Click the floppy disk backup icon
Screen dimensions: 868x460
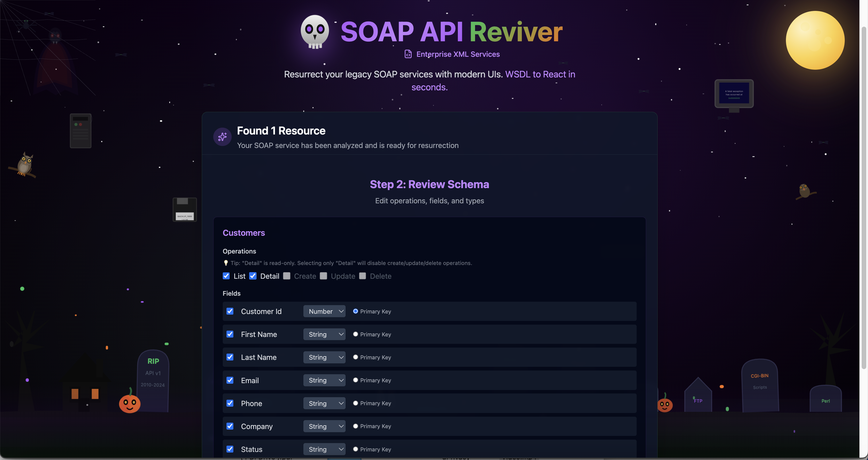(185, 209)
